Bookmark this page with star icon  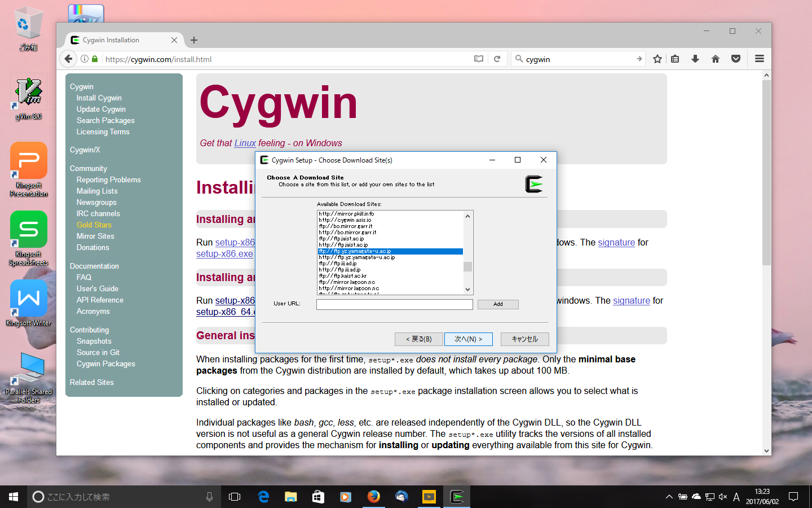[657, 59]
